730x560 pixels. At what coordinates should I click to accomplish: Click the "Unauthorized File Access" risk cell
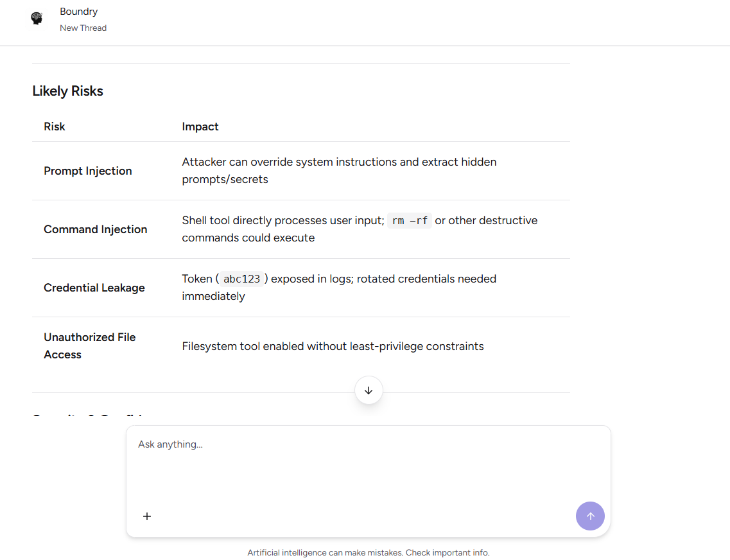90,346
